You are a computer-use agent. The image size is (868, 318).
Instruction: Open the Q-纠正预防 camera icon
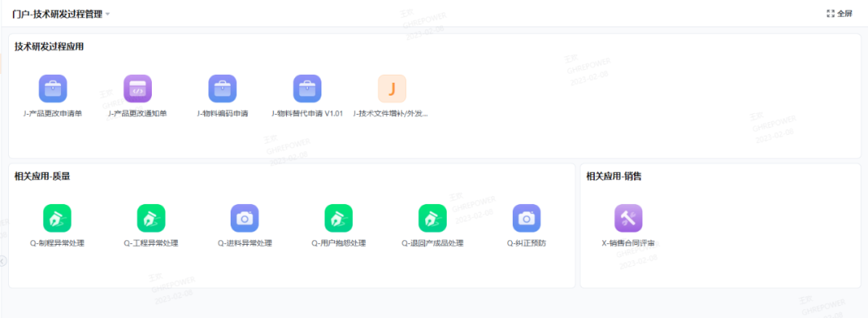tap(526, 218)
